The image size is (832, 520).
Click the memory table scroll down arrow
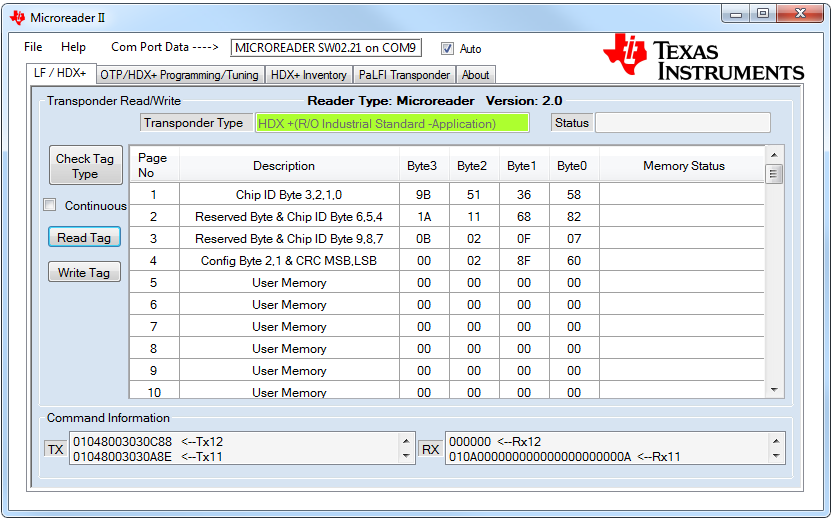(x=774, y=390)
